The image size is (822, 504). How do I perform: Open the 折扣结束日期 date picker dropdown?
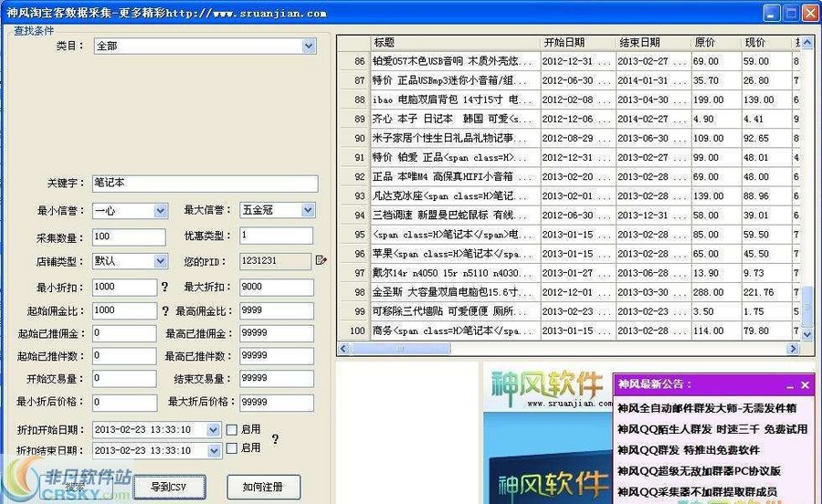tap(214, 450)
